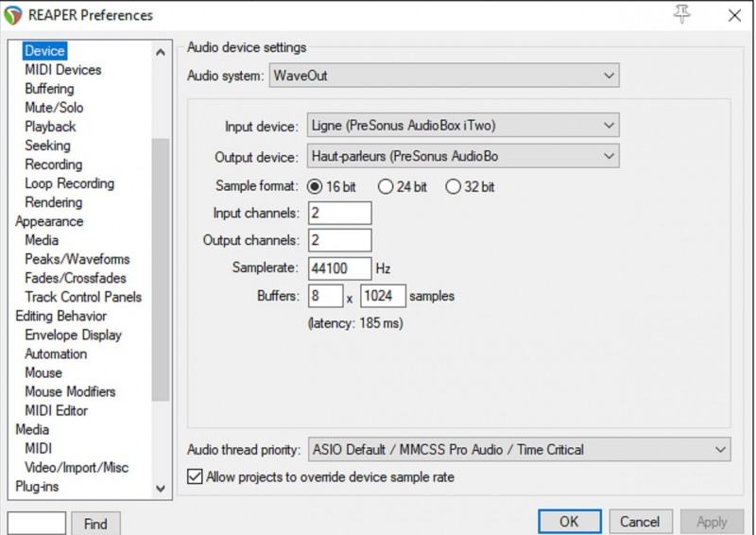Select the 16 bit sample format
756x535 pixels.
tap(315, 187)
